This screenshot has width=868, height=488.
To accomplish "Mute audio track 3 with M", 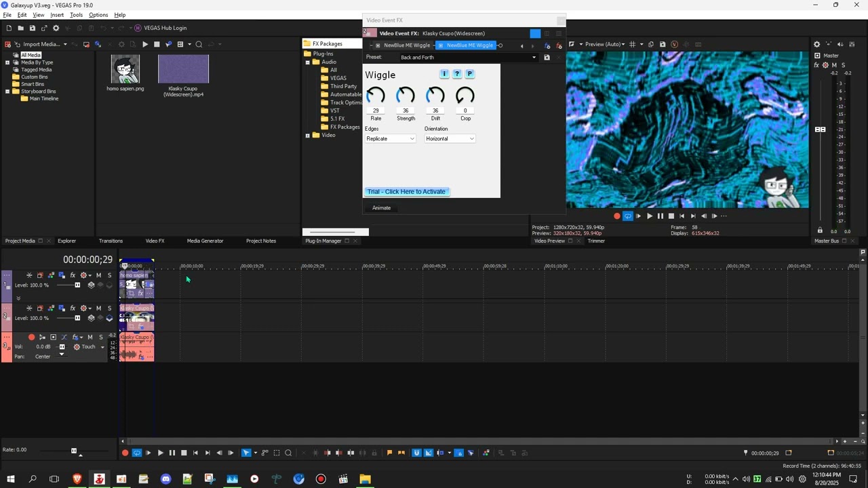I will 90,338.
